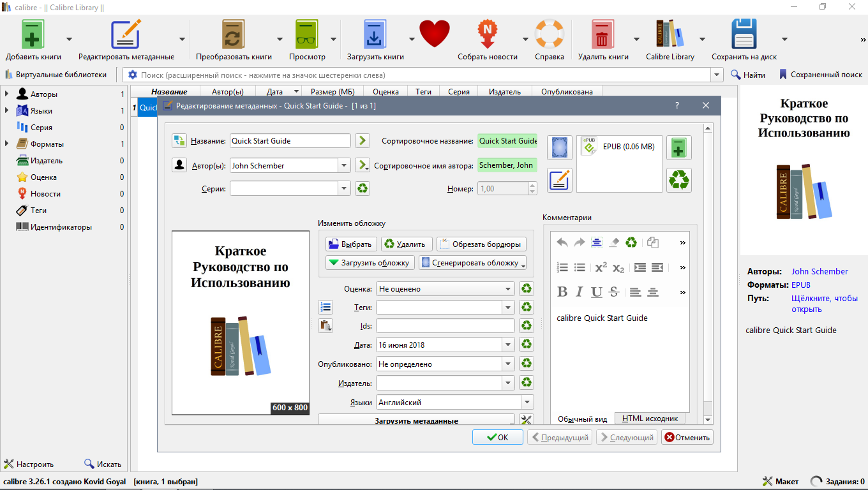Click the set cover from format icon
Image resolution: width=868 pixels, height=490 pixels.
(559, 147)
